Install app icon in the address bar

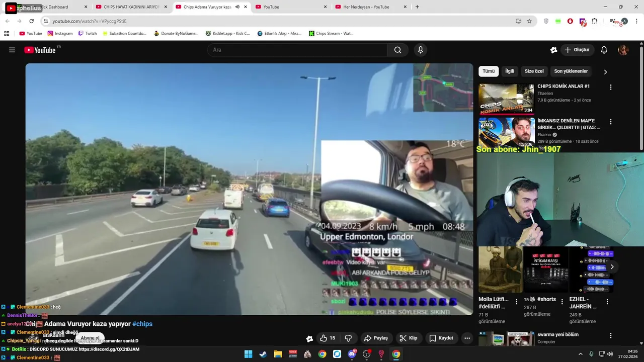pyautogui.click(x=518, y=21)
